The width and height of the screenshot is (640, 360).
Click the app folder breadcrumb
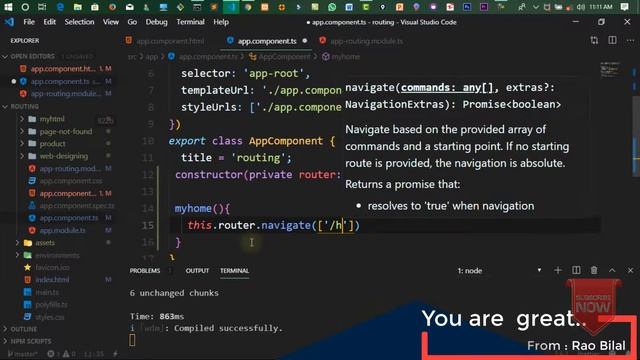151,57
